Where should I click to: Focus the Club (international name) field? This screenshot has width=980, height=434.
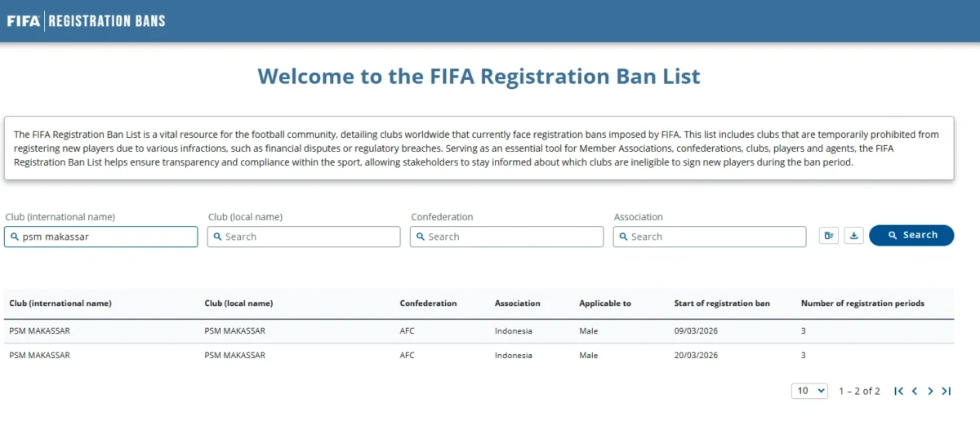[x=100, y=237]
